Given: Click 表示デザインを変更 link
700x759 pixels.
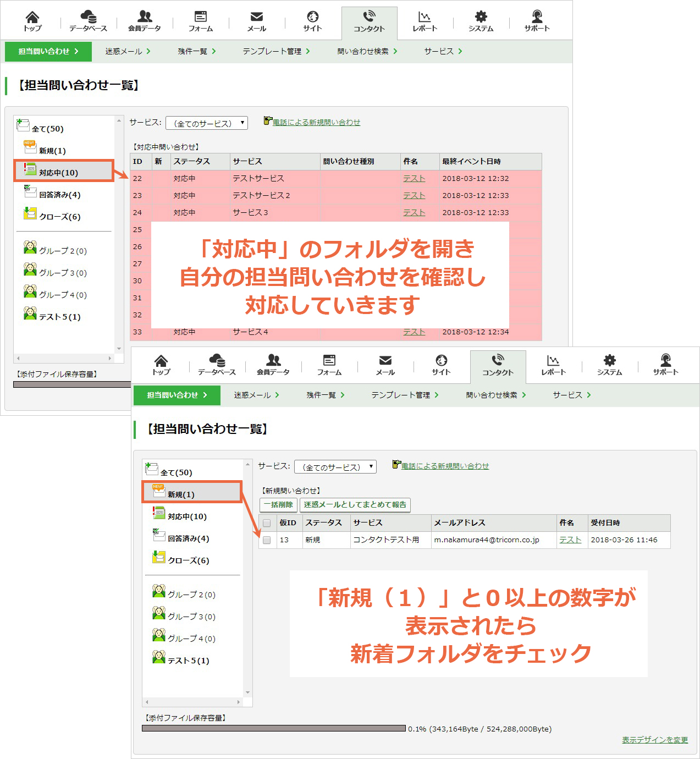Looking at the screenshot, I should click(655, 740).
